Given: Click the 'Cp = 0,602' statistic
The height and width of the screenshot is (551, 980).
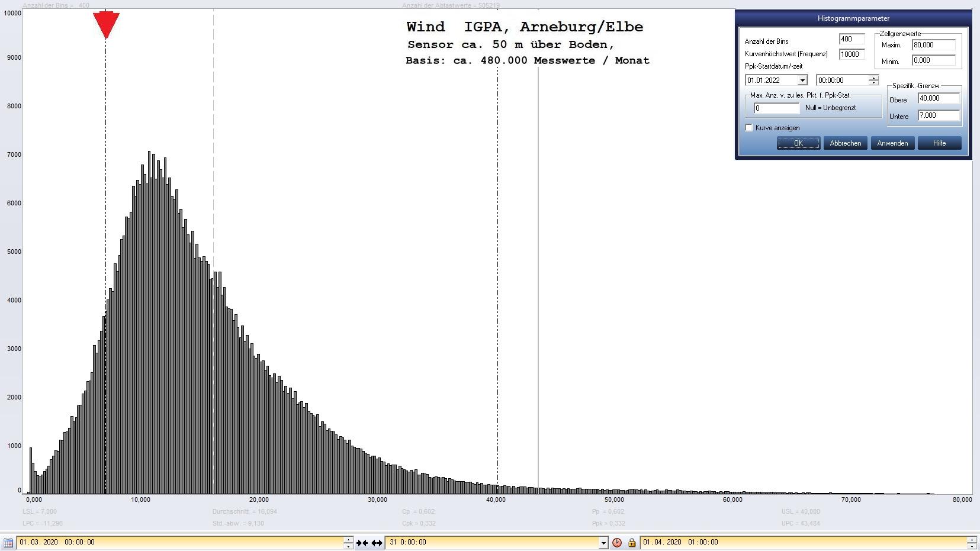Looking at the screenshot, I should coord(418,512).
